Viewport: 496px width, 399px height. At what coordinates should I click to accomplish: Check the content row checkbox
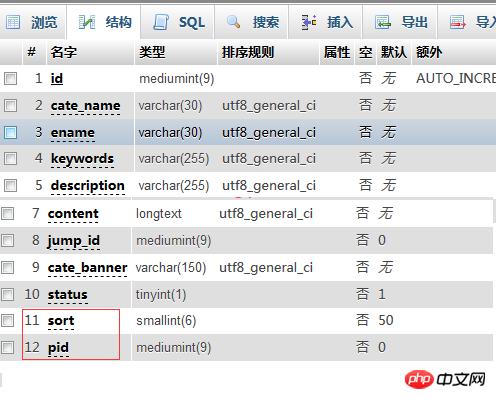(7, 213)
